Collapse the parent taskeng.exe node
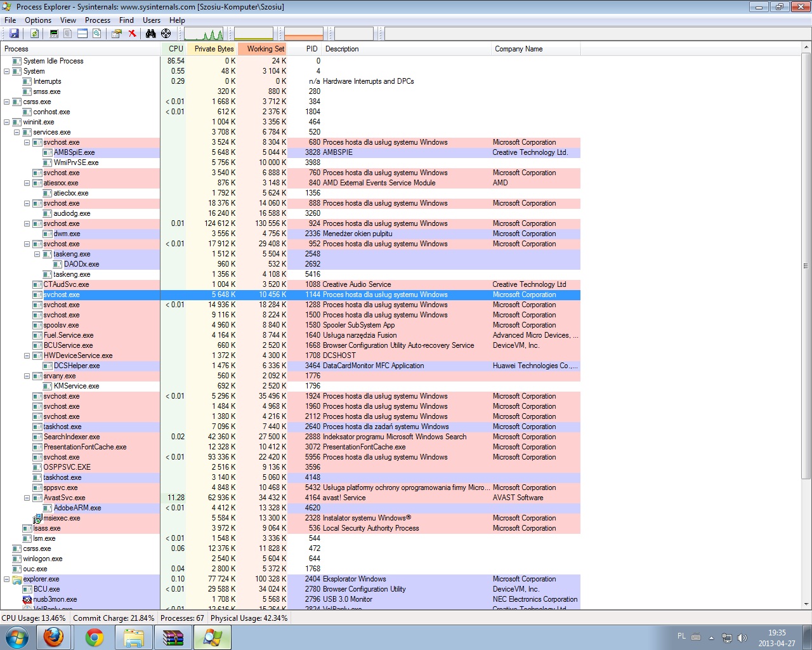The image size is (812, 650). pyautogui.click(x=37, y=254)
